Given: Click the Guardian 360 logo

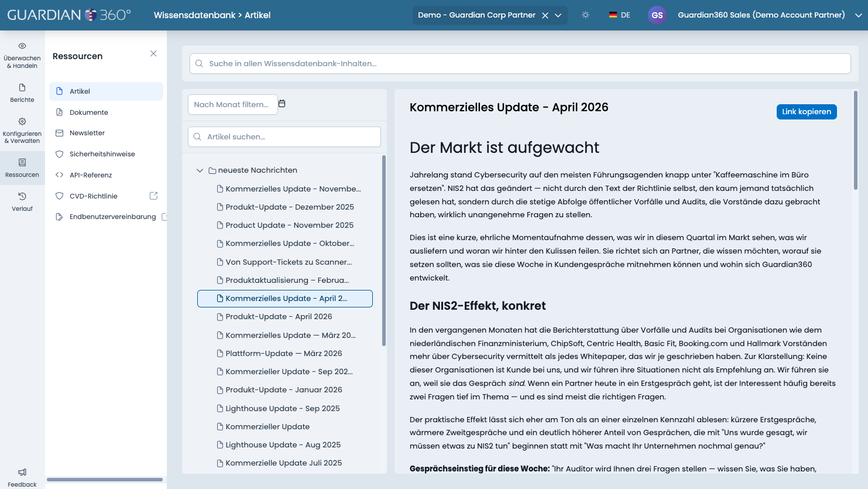Looking at the screenshot, I should 69,15.
